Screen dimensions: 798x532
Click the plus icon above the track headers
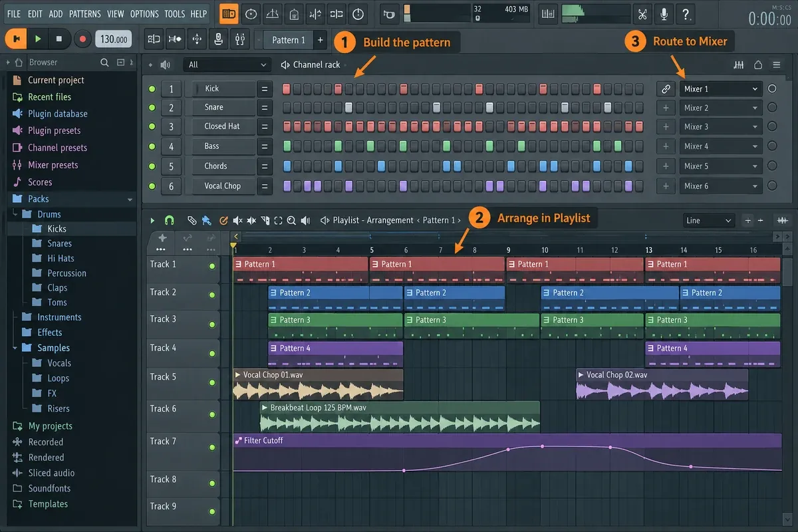(162, 238)
